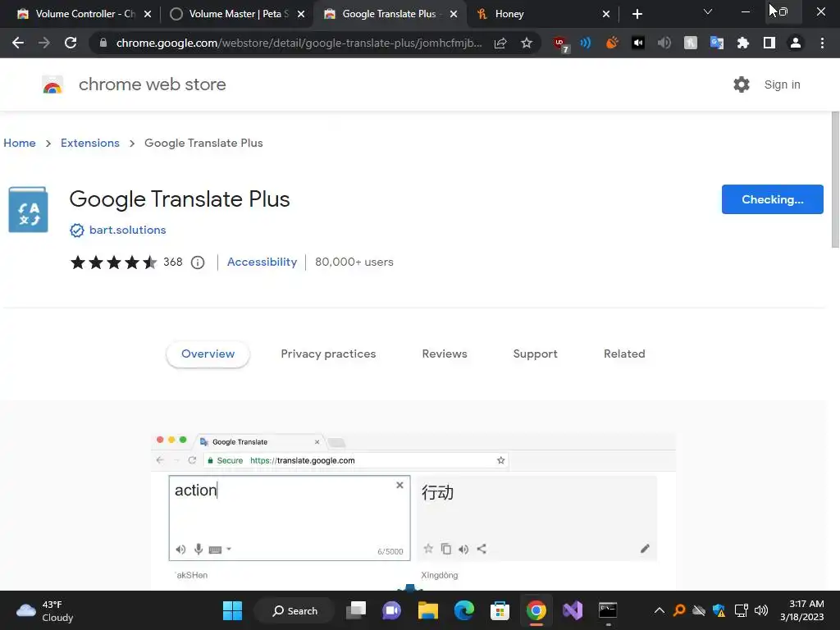Go back with the browser back arrow

(x=18, y=43)
